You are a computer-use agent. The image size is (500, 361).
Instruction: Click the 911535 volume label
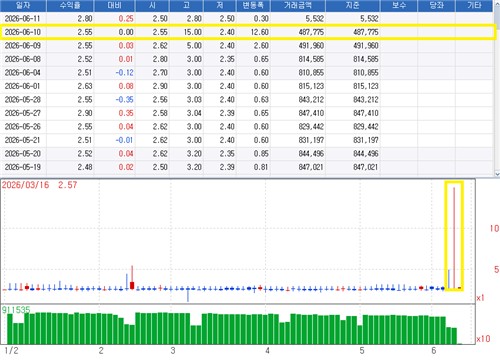click(x=16, y=310)
